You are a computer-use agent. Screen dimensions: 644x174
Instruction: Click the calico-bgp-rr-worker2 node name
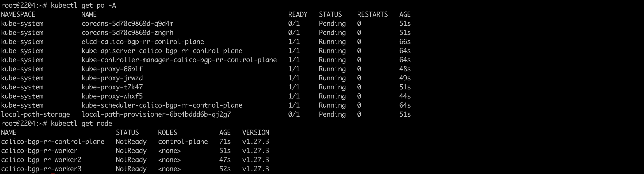pos(41,160)
